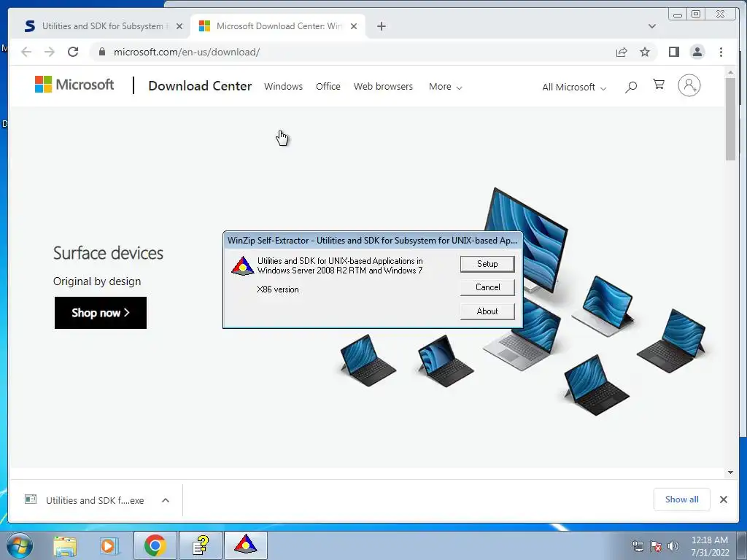Open the Download Center home link

[x=200, y=86]
